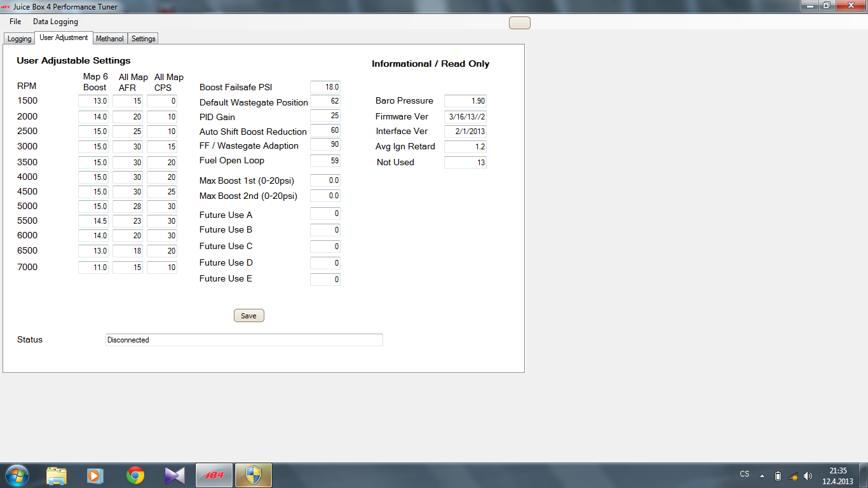Click All Map AFR field for 5000 RPM
The height and width of the screenshot is (488, 868).
(128, 207)
